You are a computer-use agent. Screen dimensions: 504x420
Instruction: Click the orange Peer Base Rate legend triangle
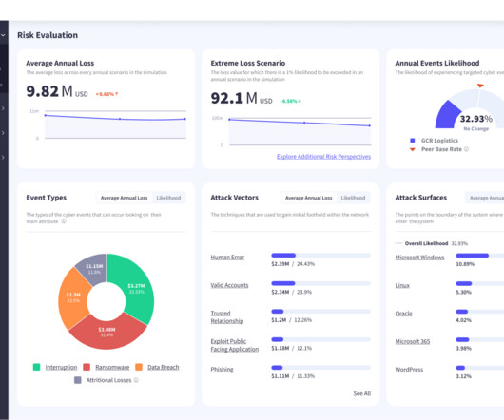pyautogui.click(x=413, y=149)
